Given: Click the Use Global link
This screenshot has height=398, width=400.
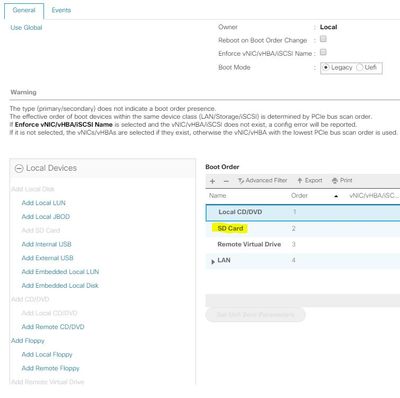Looking at the screenshot, I should pos(26,28).
